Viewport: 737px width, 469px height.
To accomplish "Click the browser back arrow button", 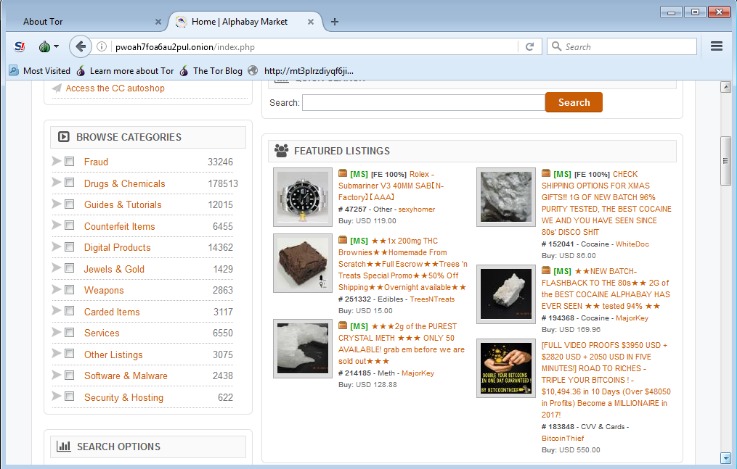I will (x=80, y=47).
